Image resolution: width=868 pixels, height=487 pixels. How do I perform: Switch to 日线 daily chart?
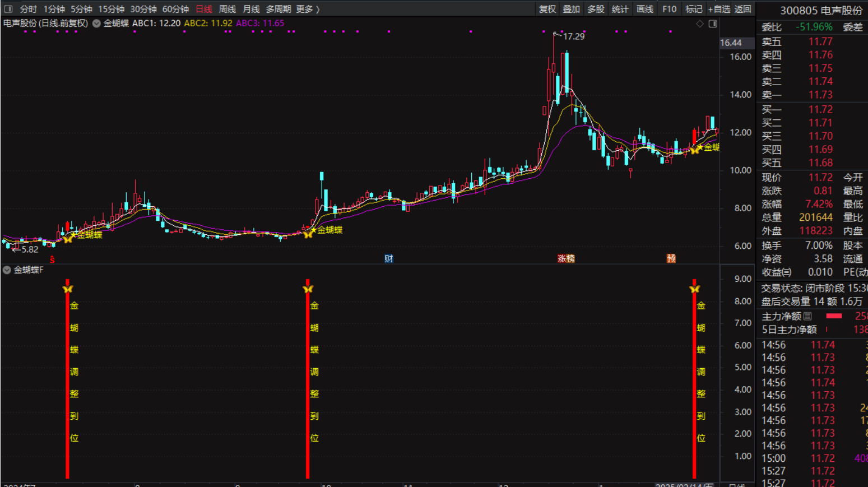coord(204,9)
